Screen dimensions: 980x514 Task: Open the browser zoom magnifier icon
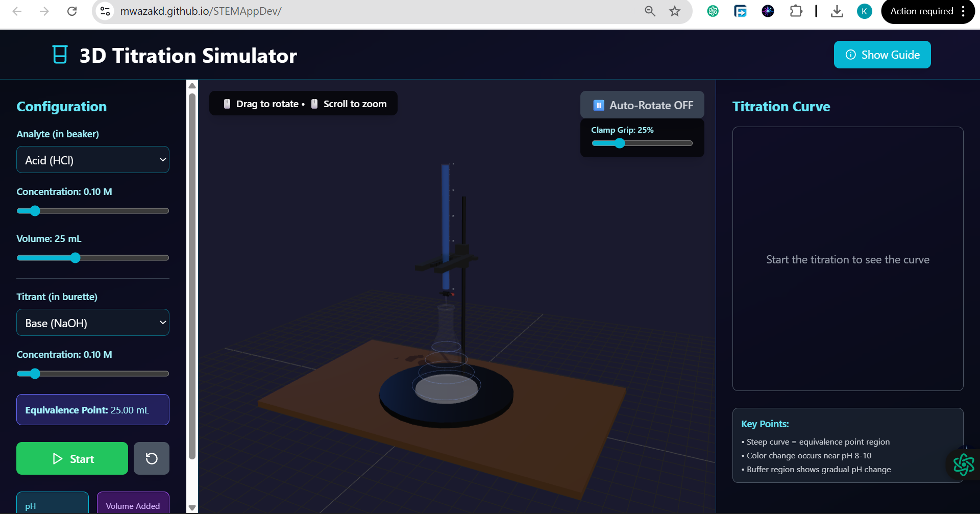(x=650, y=11)
